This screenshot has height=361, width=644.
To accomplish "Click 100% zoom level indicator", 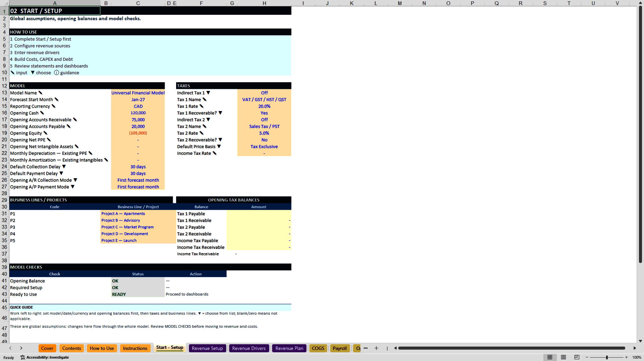I will coord(637,357).
